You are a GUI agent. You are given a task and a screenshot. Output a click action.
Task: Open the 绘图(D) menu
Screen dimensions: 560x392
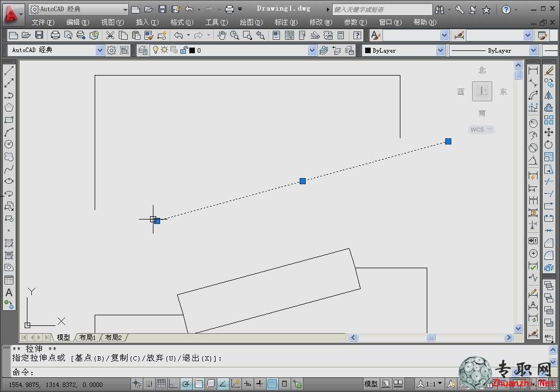[251, 22]
